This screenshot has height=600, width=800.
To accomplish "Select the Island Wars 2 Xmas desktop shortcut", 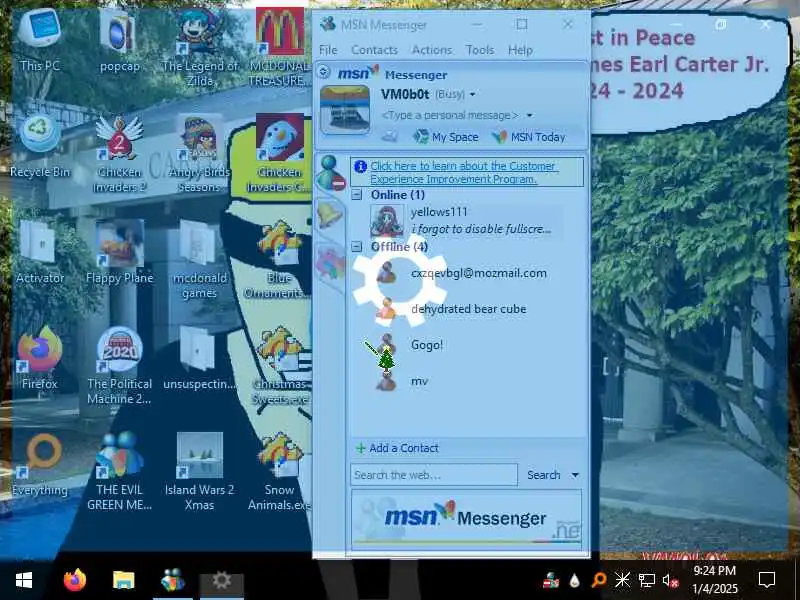I will pos(199,472).
